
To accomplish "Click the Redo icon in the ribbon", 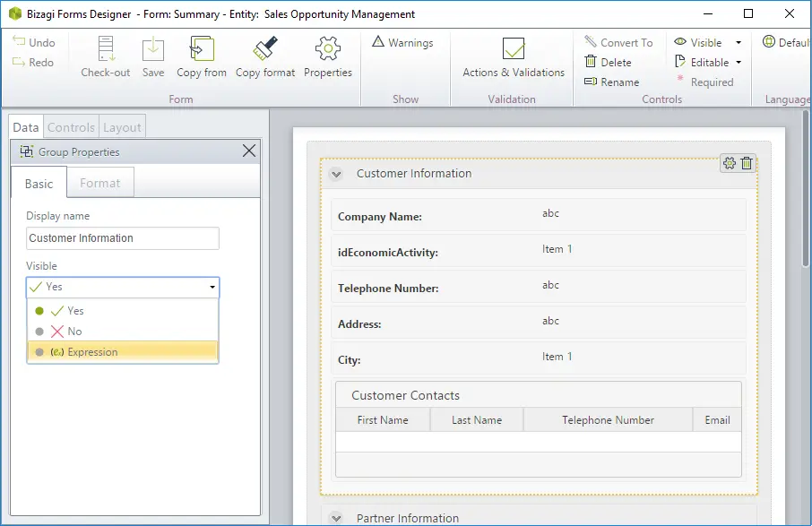I will coord(19,62).
